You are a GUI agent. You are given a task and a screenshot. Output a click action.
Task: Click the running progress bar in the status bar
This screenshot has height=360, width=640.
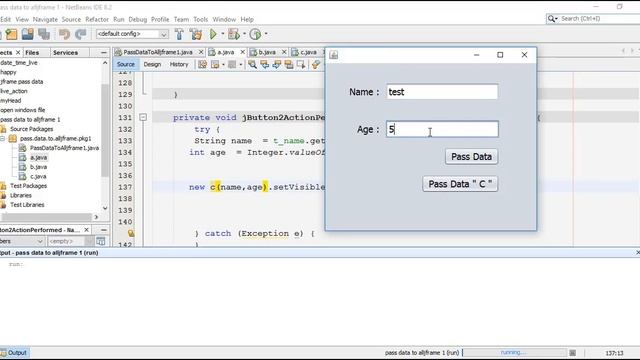pyautogui.click(x=514, y=353)
